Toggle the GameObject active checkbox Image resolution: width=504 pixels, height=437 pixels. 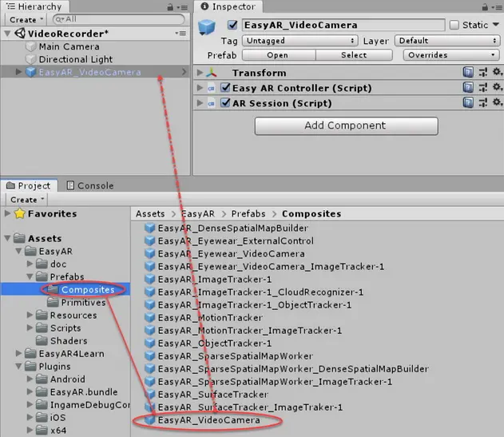click(x=232, y=25)
